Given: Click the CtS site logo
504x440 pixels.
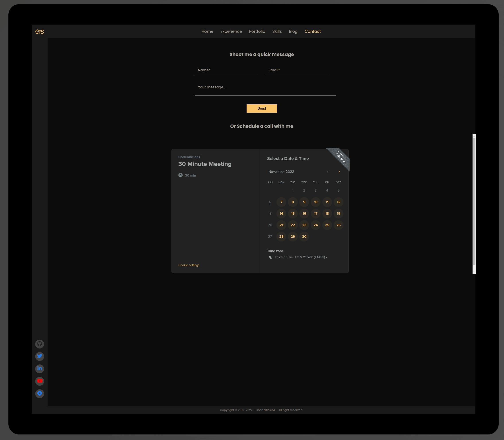Looking at the screenshot, I should (39, 31).
